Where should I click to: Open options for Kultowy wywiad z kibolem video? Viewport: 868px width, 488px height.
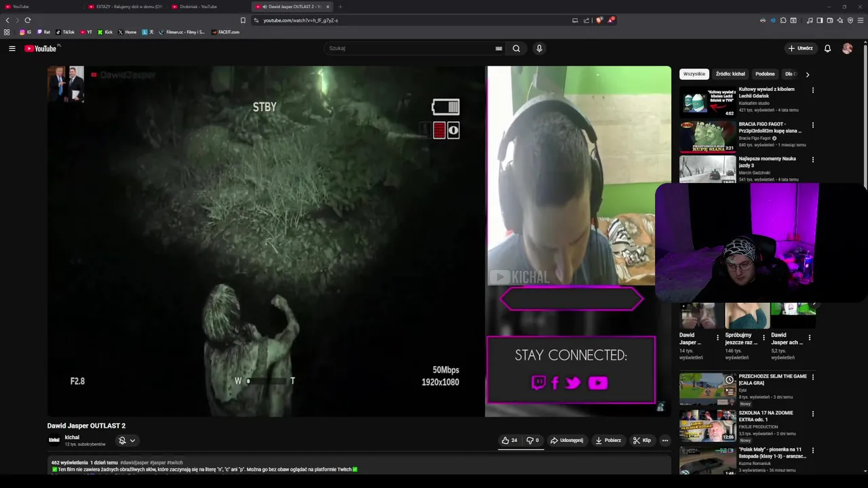(x=812, y=90)
